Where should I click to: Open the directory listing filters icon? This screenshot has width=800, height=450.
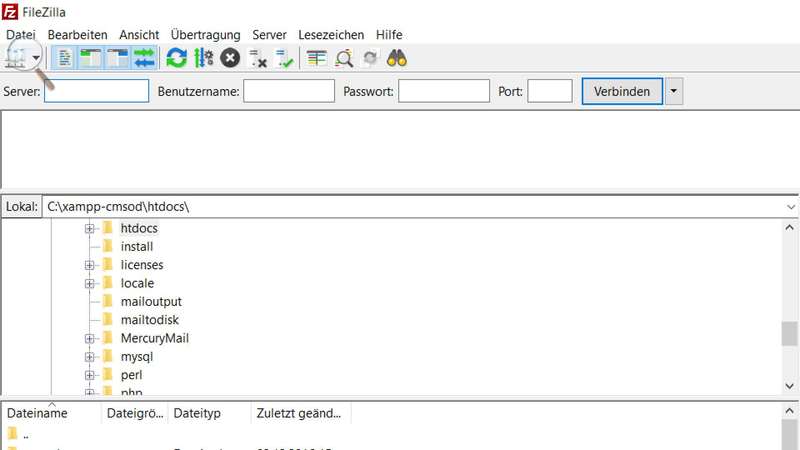316,58
